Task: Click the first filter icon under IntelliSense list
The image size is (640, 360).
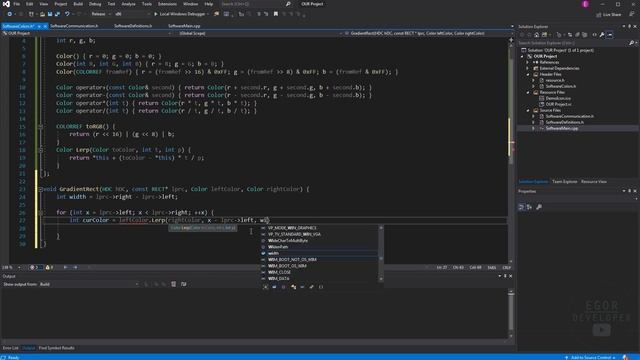Action: 265,287
